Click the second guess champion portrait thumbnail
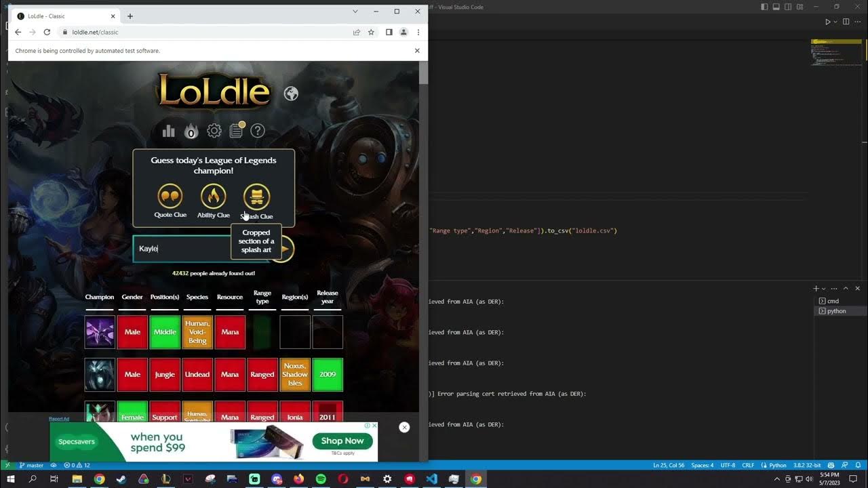This screenshot has width=868, height=488. pos(100,375)
